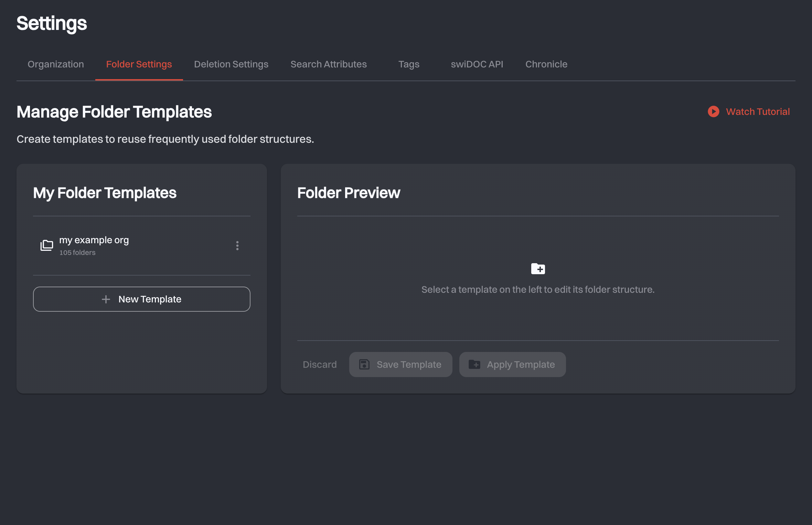Image resolution: width=812 pixels, height=525 pixels.
Task: Open the Chronicle tab
Action: (546, 64)
